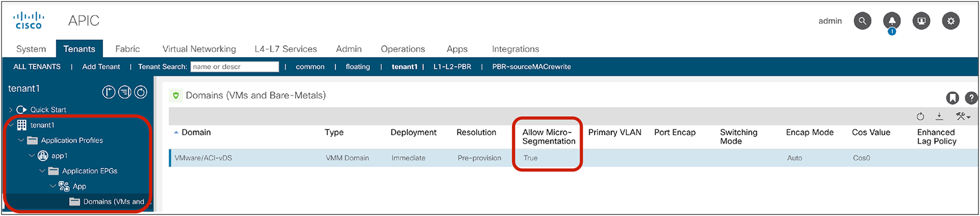Open the tenant1 link in submenu
The image size is (980, 216).
(404, 66)
